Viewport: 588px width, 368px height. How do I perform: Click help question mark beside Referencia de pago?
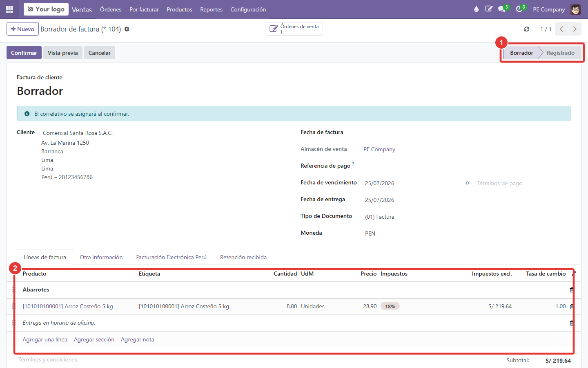coord(353,164)
